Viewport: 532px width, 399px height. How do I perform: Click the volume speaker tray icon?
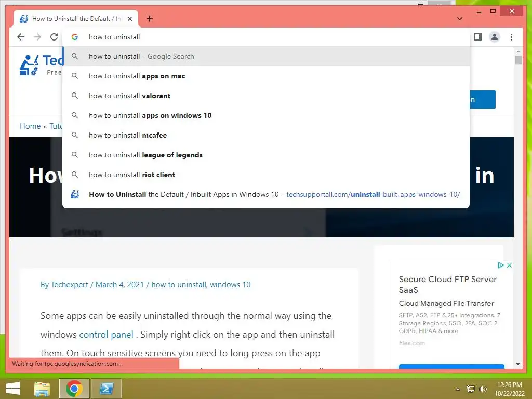tap(483, 389)
